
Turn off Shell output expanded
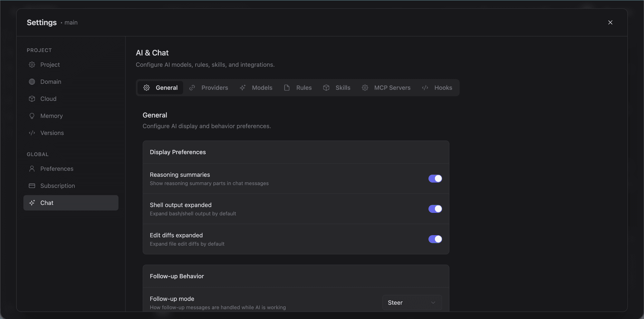[435, 209]
